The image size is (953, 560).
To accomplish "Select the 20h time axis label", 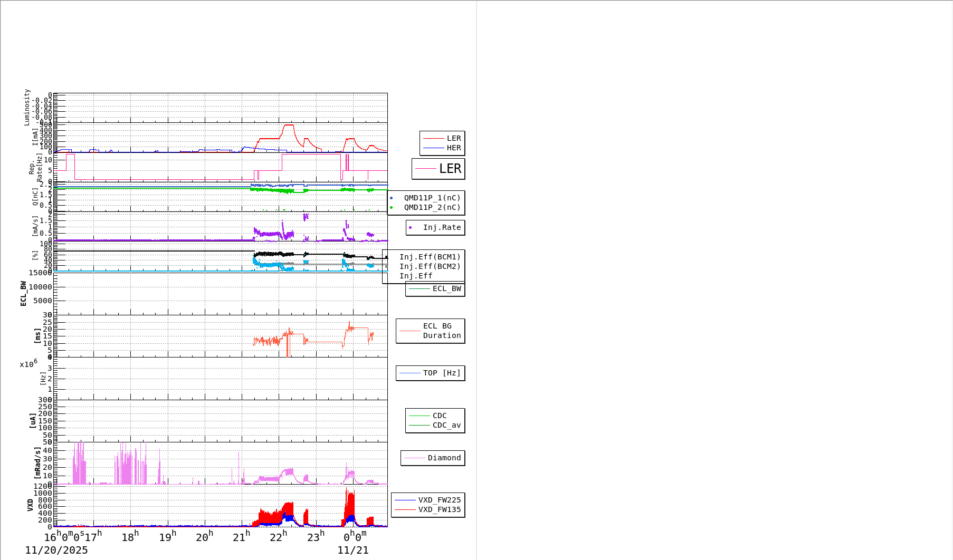I will coord(204,537).
